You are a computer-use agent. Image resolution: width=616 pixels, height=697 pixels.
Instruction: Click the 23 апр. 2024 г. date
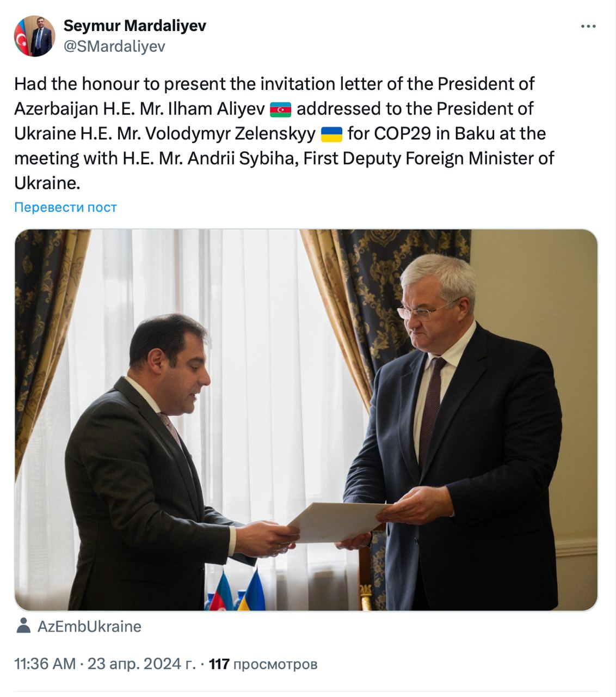(x=141, y=664)
